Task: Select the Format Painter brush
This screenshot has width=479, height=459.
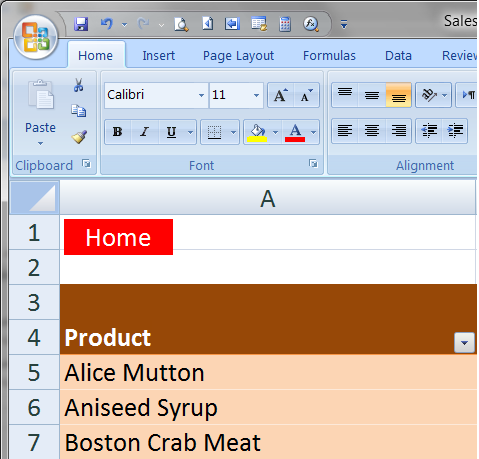Action: click(79, 137)
